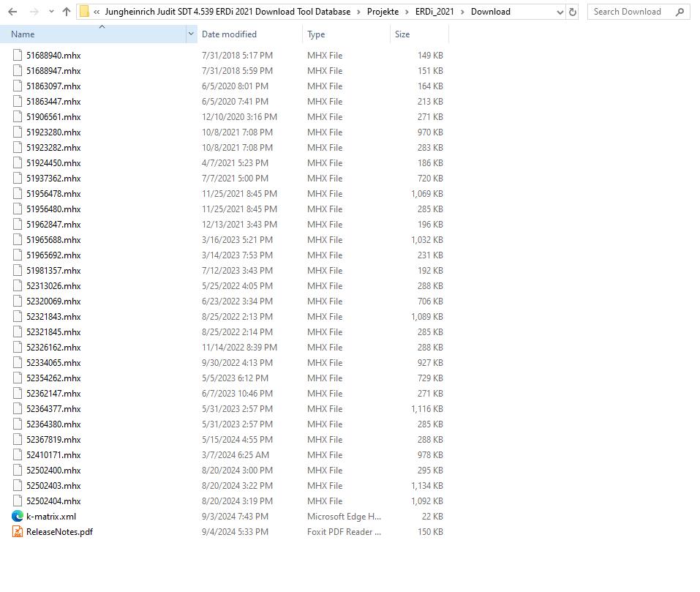Open the address bar history dropdown
The height and width of the screenshot is (592, 700).
[x=560, y=12]
